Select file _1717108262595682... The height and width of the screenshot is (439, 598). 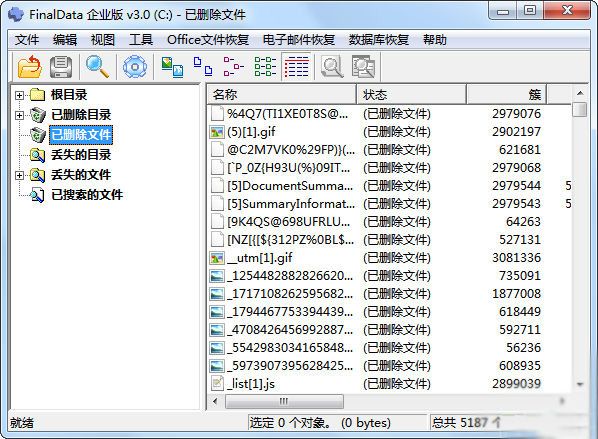pos(290,294)
